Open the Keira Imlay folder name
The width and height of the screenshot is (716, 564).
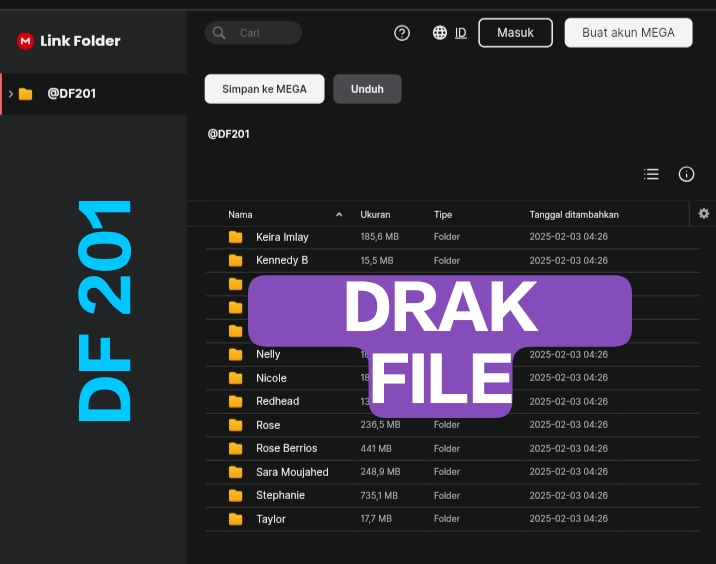(x=282, y=237)
